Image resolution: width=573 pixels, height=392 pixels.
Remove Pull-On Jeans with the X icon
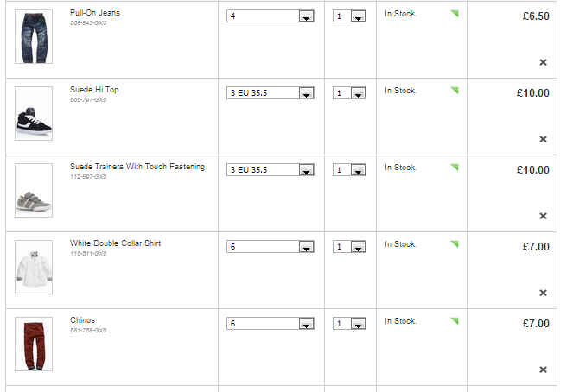543,62
